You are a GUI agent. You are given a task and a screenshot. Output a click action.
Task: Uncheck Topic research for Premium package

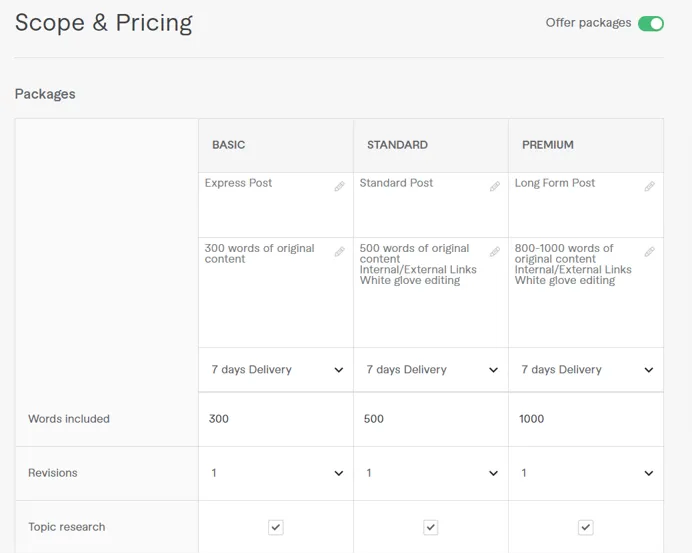click(x=586, y=527)
